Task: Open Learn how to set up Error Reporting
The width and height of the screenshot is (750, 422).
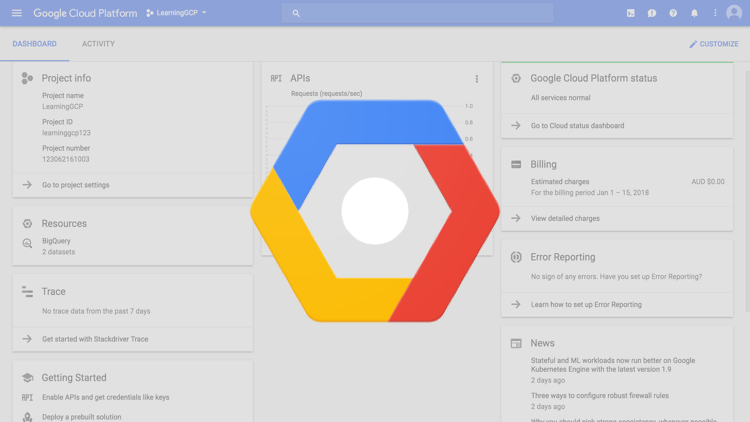Action: click(x=586, y=305)
